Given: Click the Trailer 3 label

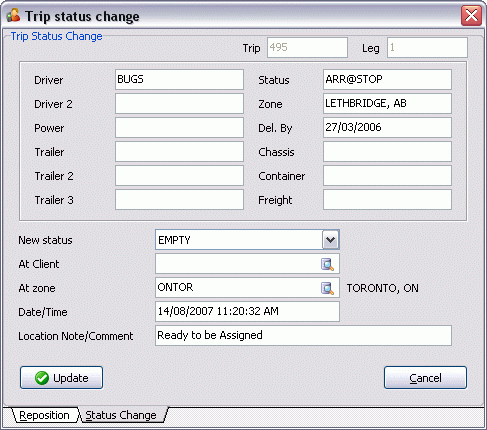Looking at the screenshot, I should coord(54,200).
